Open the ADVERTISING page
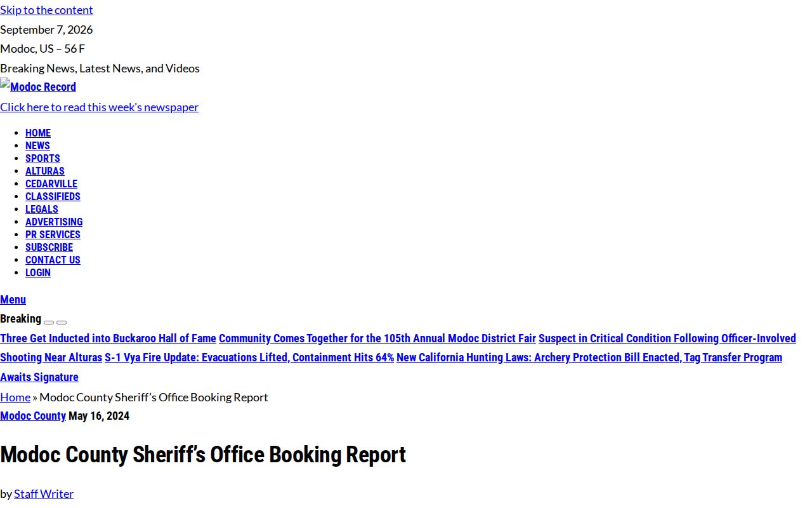Viewport: 812px width, 508px height. click(54, 222)
